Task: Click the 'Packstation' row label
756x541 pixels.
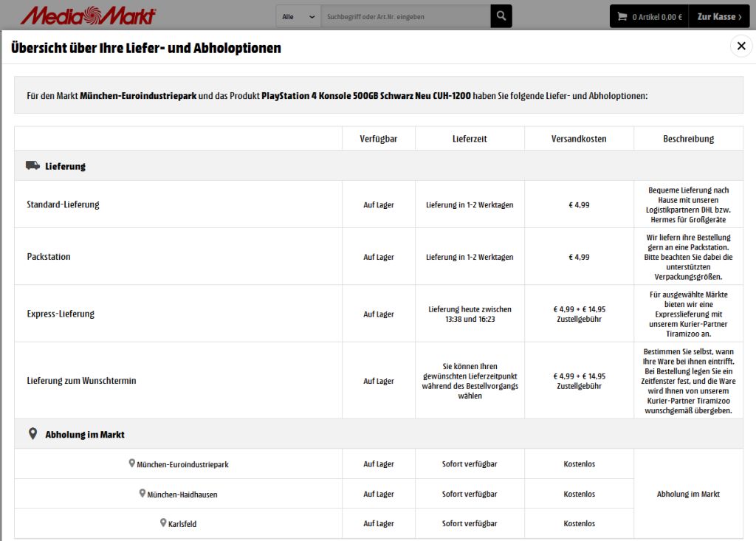Action: pos(49,257)
